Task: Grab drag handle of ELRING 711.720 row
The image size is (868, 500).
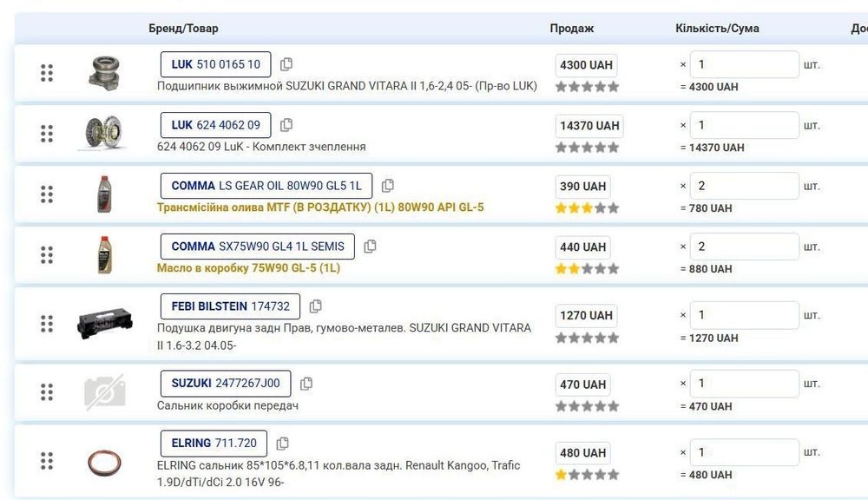Action: 47,461
